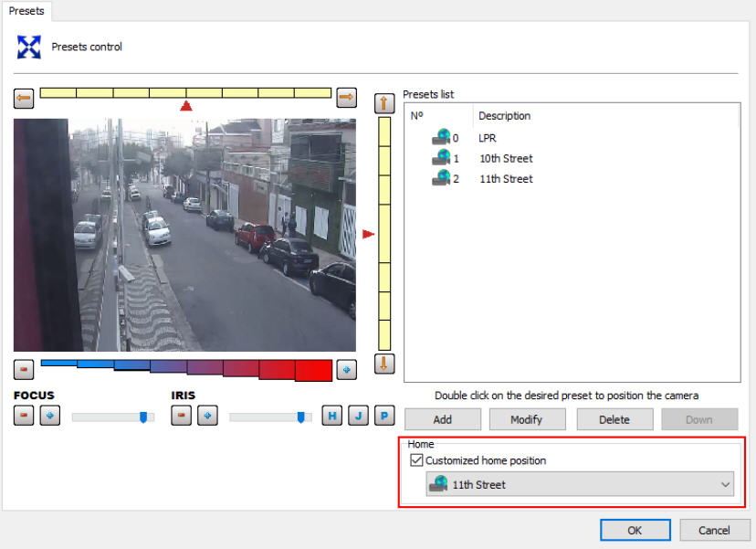Screen dimensions: 756x549
Task: Tilt camera down with the arrow button
Action: 384,364
